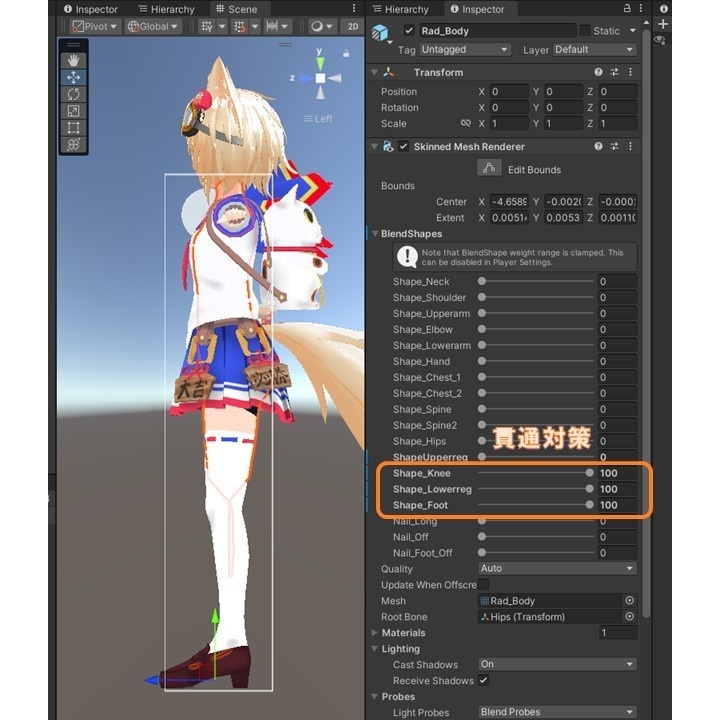Open the Static dropdown arrow
The image size is (720, 720).
coord(633,30)
